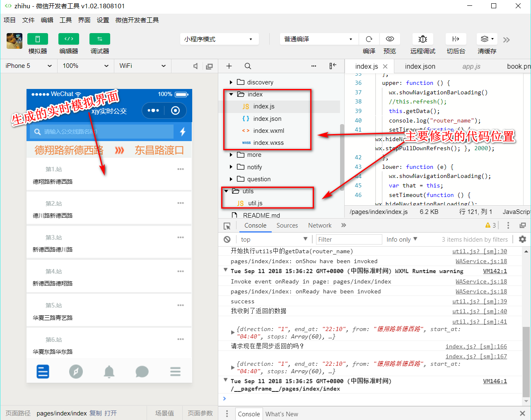Expand the more folder
Screen dimensions: 531x420
[x=231, y=155]
